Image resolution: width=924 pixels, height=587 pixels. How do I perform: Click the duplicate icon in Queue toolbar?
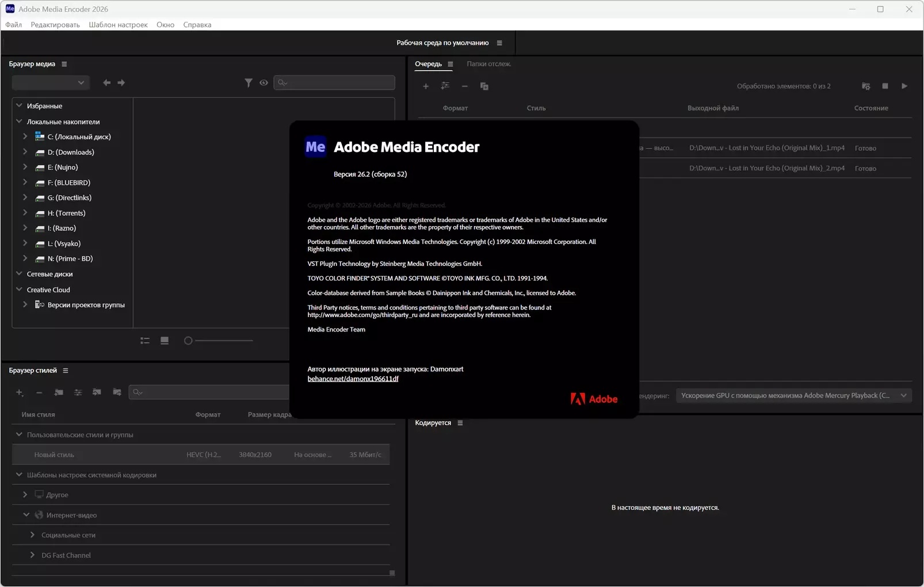pos(484,86)
